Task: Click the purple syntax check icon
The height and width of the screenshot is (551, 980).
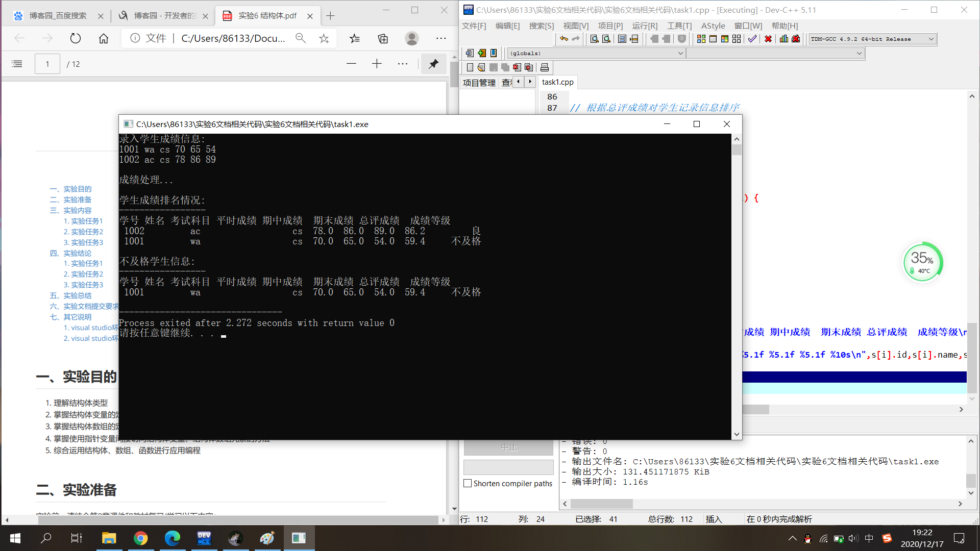Action: click(752, 39)
